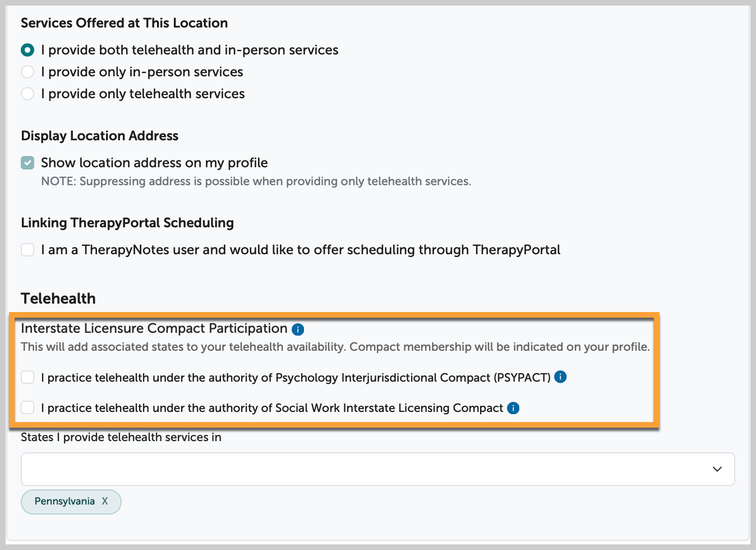Remove Pennsylvania using its X icon

tap(105, 501)
